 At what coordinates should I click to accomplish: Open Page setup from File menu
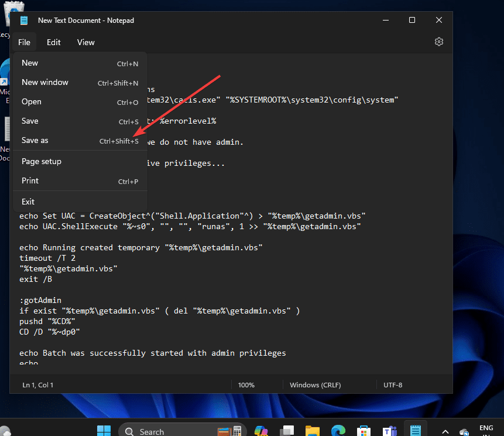(80, 161)
